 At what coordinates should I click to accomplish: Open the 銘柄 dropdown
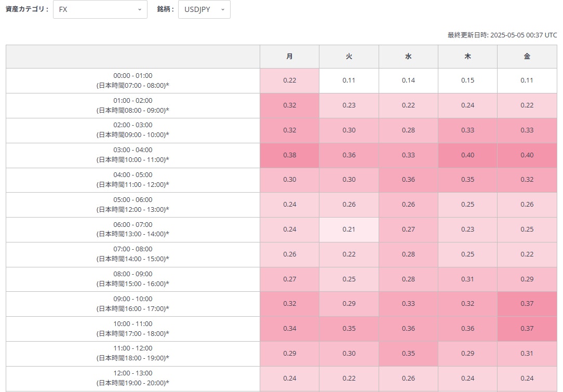(204, 9)
